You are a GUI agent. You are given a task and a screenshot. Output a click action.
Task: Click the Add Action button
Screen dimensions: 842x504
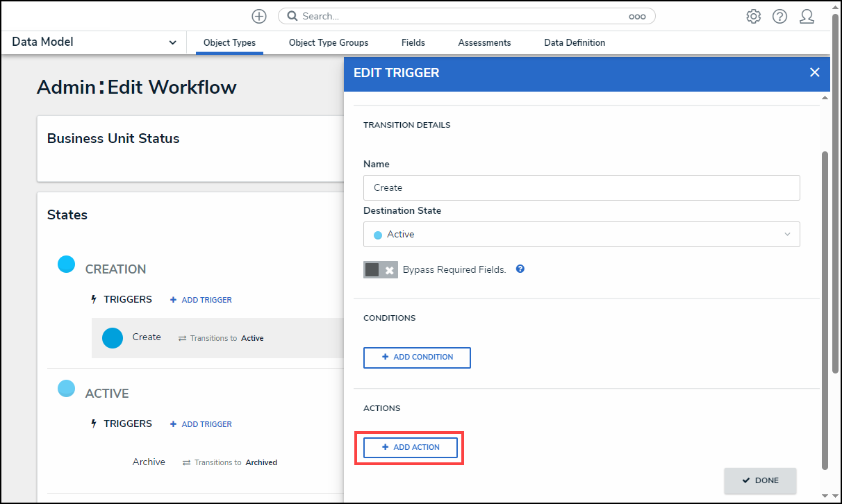pos(411,447)
